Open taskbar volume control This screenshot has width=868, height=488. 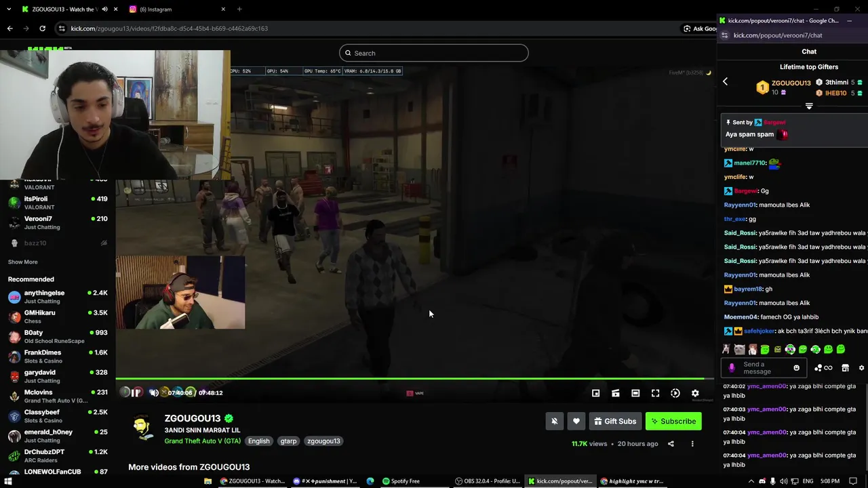tap(784, 481)
